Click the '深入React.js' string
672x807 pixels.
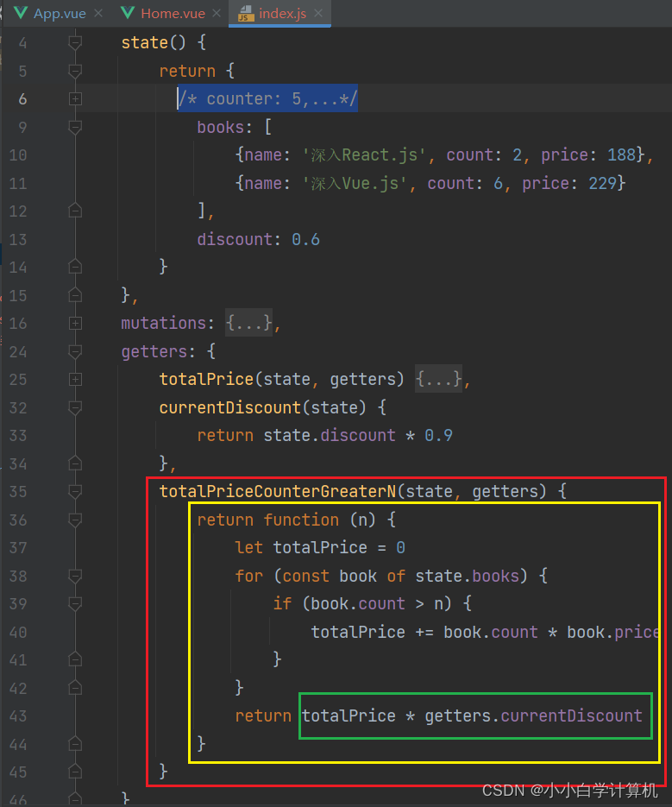364,154
